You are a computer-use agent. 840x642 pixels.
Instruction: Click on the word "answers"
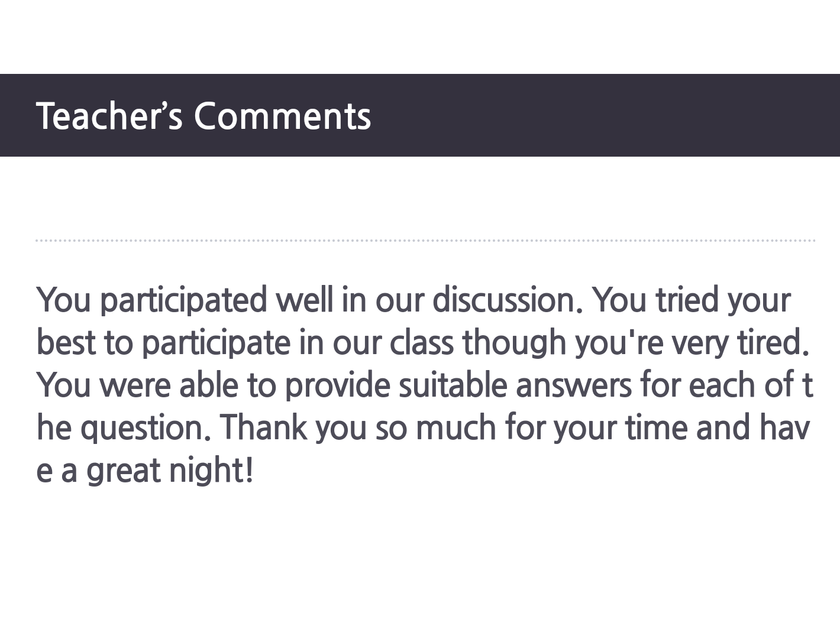[573, 385]
